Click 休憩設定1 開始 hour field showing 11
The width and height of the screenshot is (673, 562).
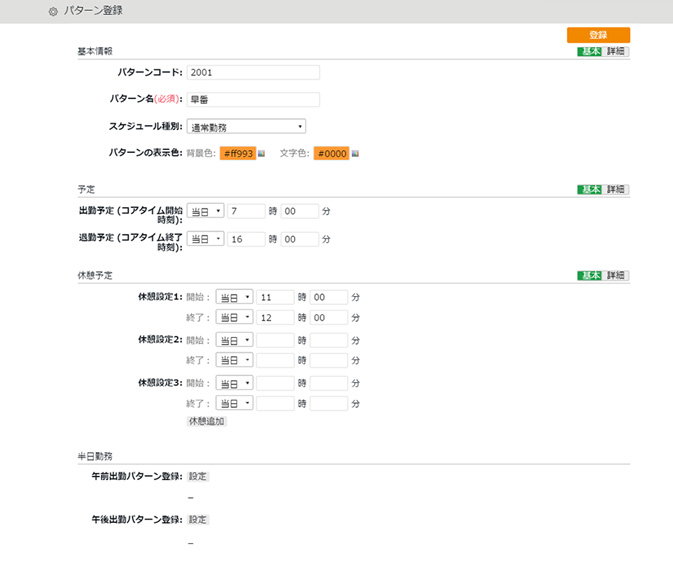(x=275, y=297)
